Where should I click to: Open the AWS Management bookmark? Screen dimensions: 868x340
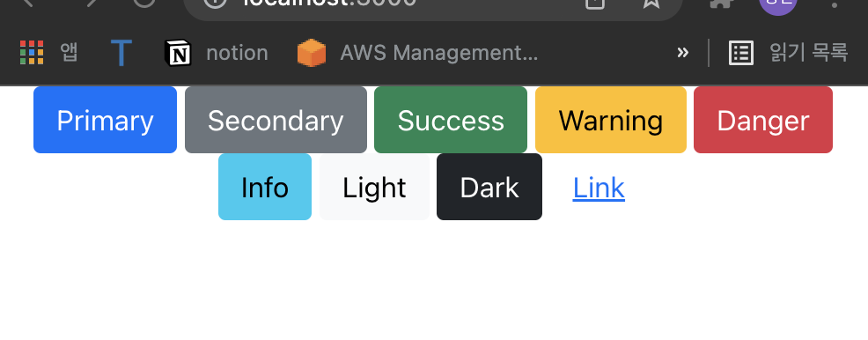coord(417,53)
